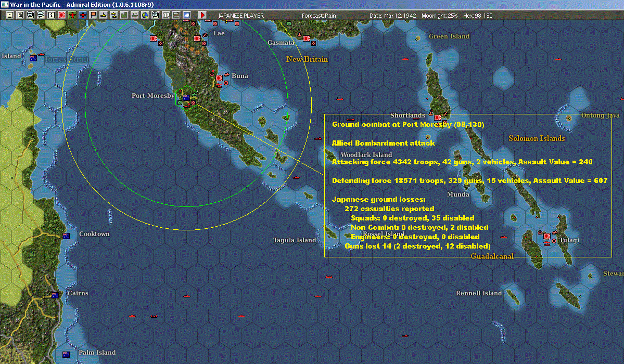
Task: Click the Attacking force report line
Action: pyautogui.click(x=462, y=162)
